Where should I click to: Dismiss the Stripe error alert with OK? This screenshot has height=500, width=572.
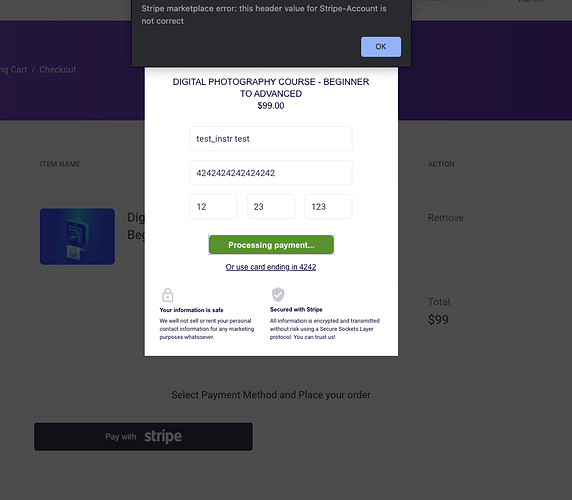(x=381, y=47)
